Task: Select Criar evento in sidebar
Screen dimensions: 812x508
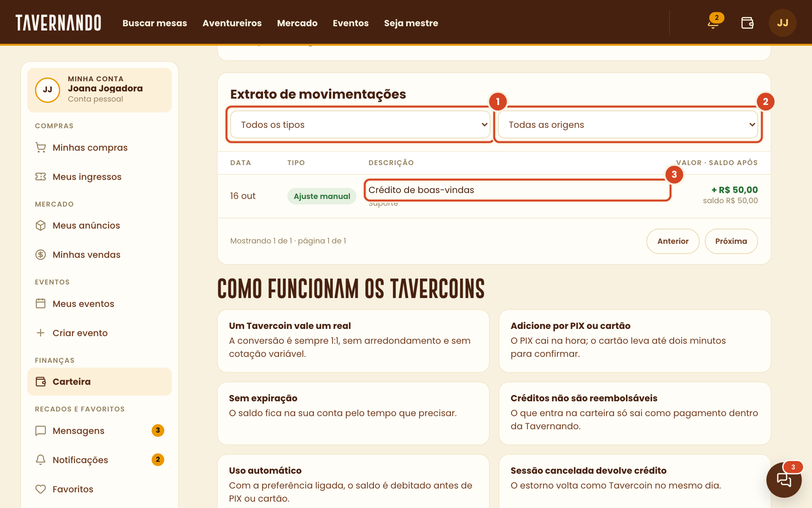Action: [100, 333]
